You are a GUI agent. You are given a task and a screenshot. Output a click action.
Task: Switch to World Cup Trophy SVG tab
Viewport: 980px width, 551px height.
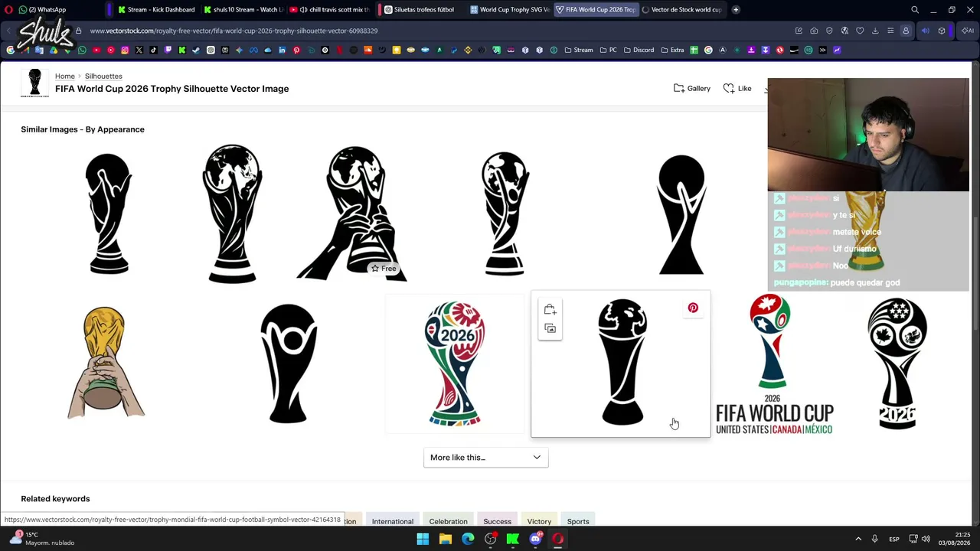[x=509, y=10]
